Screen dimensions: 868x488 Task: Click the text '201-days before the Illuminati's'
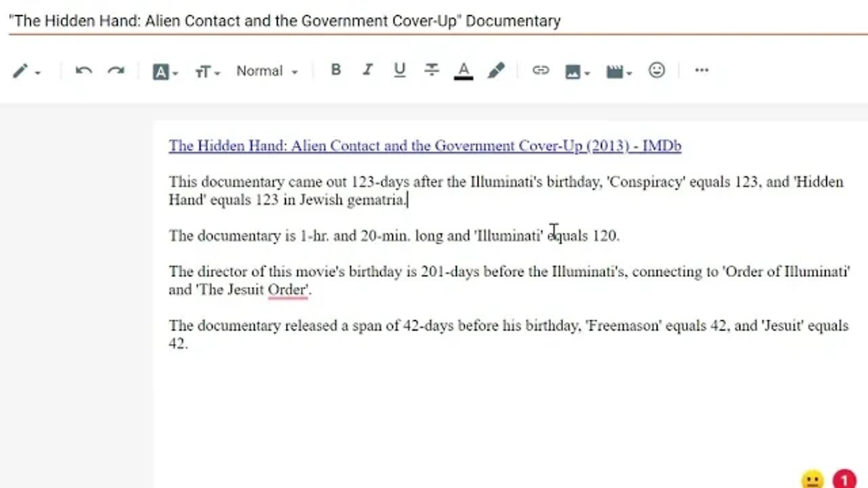pos(523,271)
